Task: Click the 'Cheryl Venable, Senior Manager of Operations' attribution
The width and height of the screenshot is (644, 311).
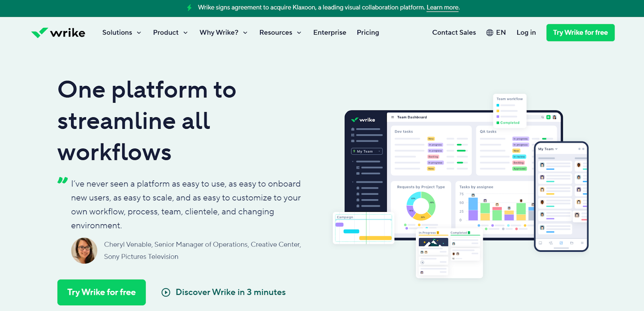Action: coord(202,251)
